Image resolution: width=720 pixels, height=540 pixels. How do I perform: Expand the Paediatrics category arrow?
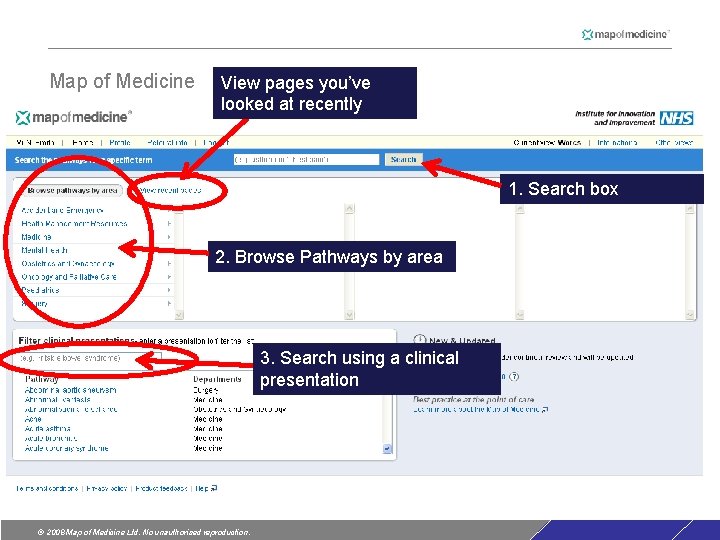(169, 290)
